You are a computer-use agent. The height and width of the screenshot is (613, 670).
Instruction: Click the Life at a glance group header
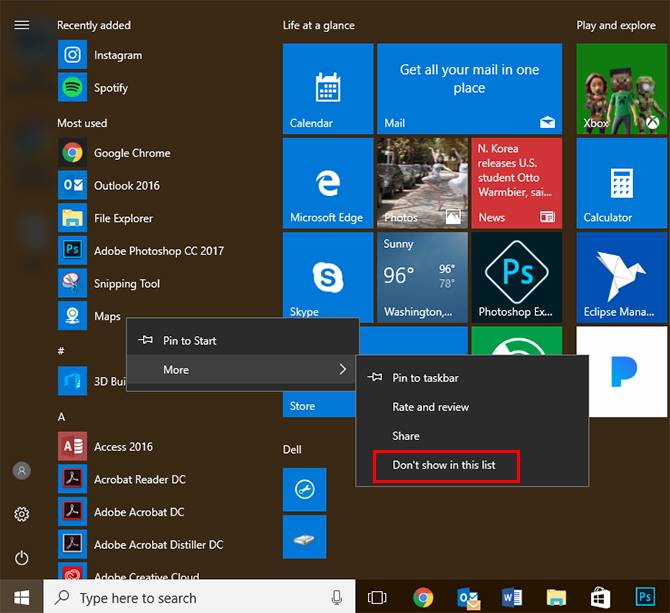(x=318, y=25)
